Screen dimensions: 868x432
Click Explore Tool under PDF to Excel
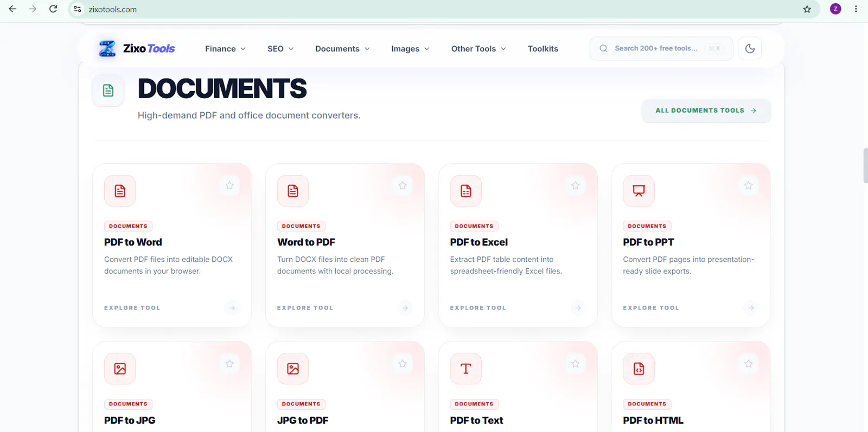point(478,308)
